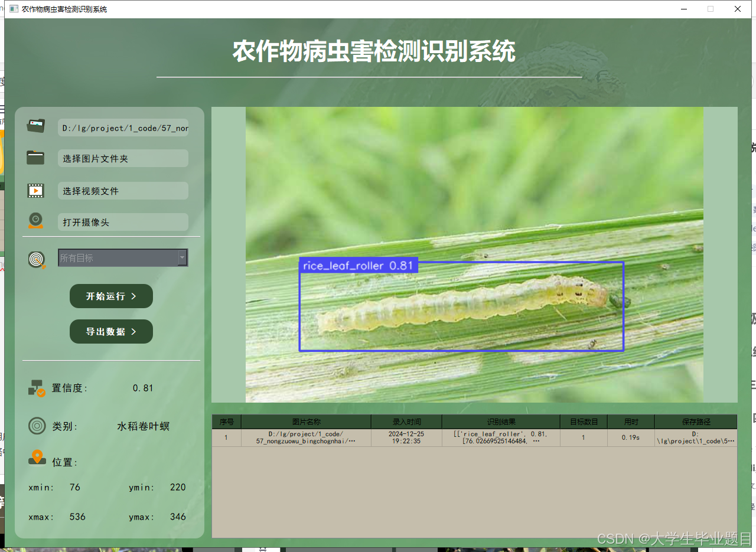Click the save path cell D:\lg\project

pyautogui.click(x=696, y=437)
